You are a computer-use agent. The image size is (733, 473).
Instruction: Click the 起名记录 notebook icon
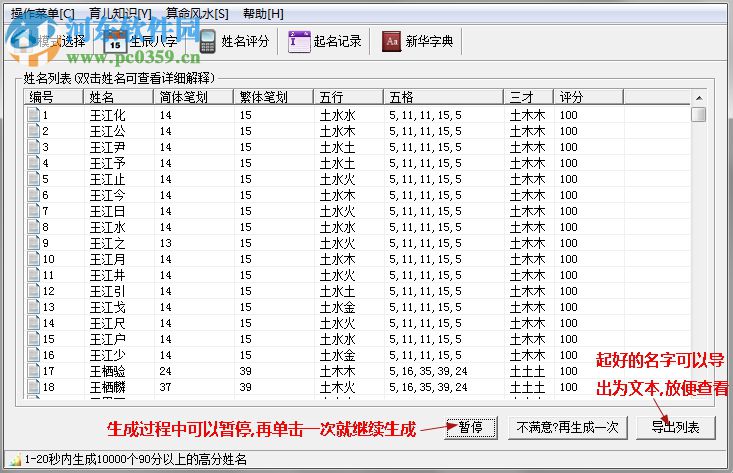(299, 42)
